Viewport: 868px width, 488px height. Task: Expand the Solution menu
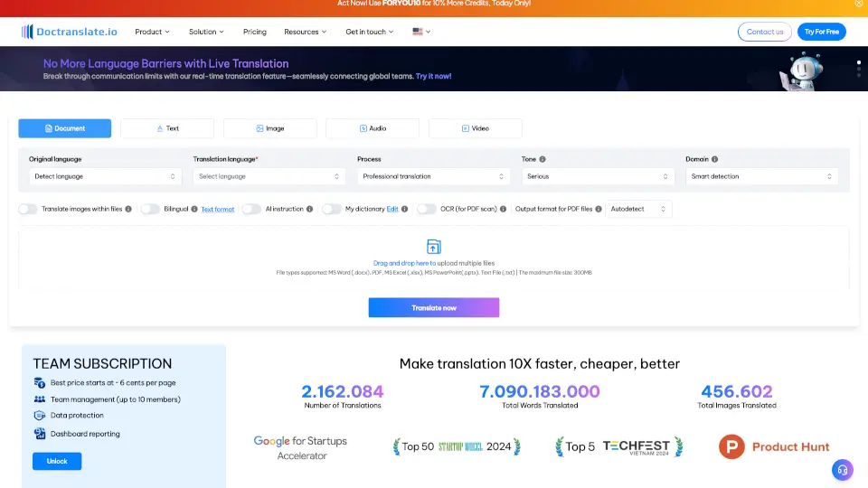click(206, 32)
